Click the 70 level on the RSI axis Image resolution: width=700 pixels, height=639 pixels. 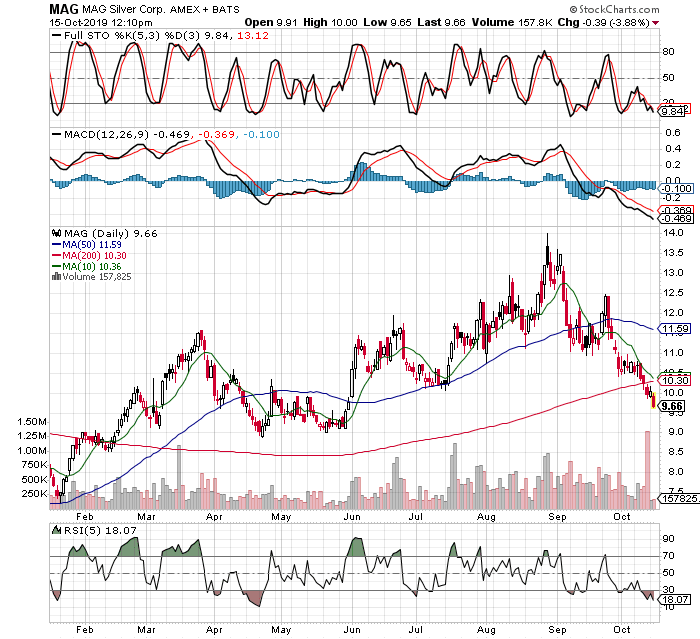[669, 556]
